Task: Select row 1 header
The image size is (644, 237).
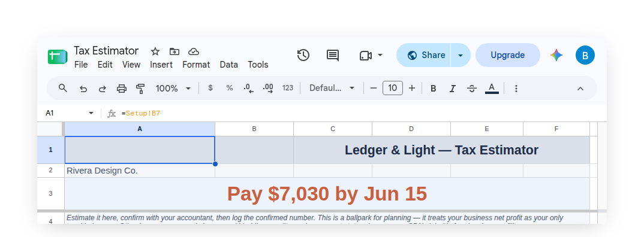Action: pos(50,150)
